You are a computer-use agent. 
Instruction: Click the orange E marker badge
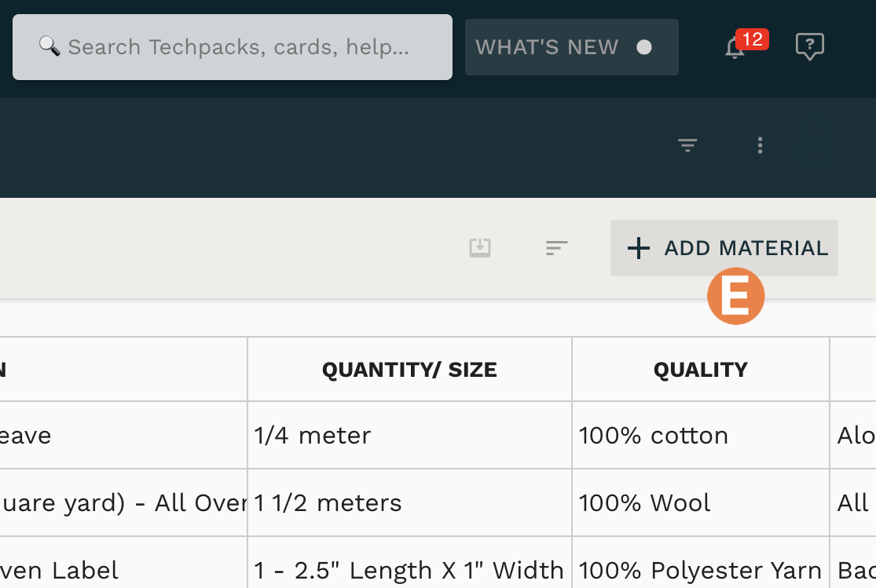(x=736, y=296)
